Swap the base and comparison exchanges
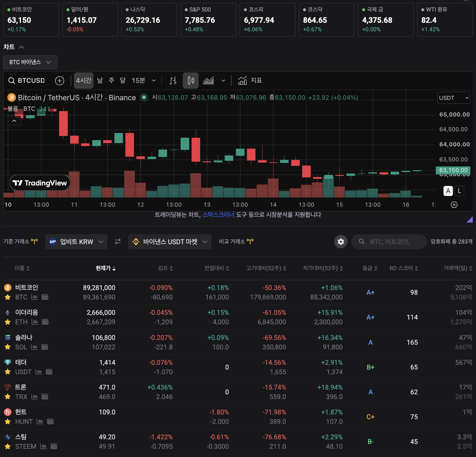 click(118, 242)
